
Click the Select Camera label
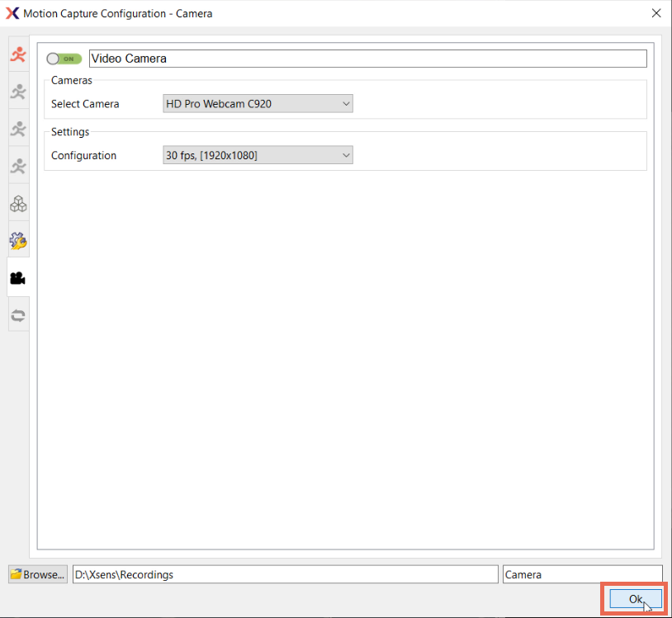(85, 104)
